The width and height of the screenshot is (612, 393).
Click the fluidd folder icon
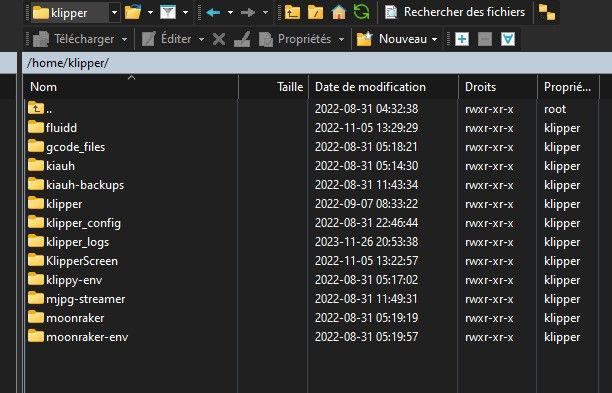(36, 127)
